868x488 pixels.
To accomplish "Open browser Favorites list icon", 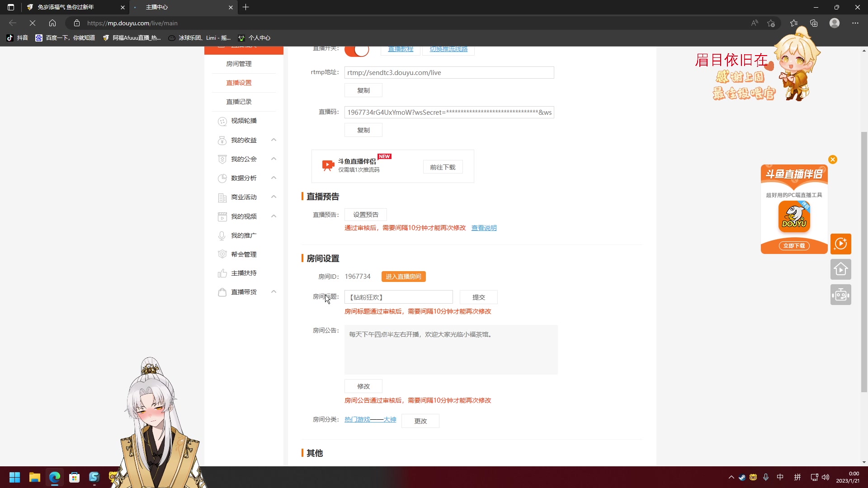I will click(793, 23).
